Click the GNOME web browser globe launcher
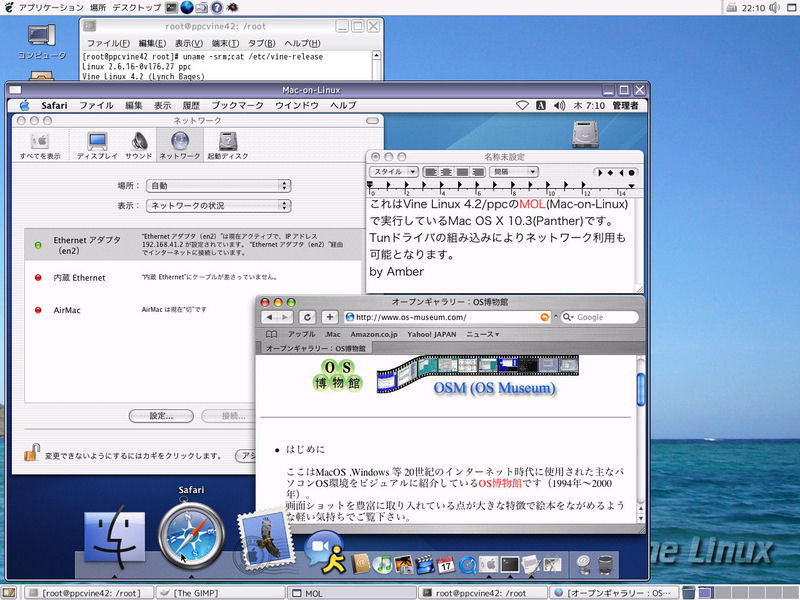The image size is (800, 600). [187, 7]
